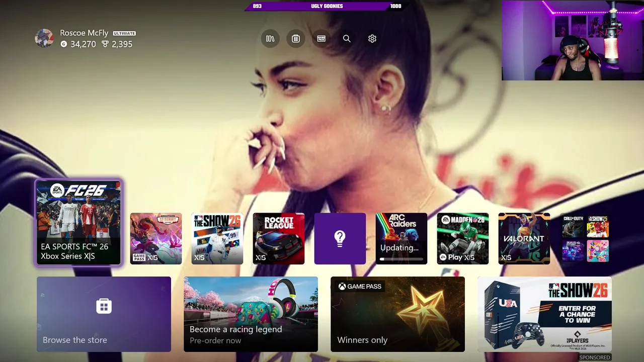Open the game group folder tile

[586, 238]
